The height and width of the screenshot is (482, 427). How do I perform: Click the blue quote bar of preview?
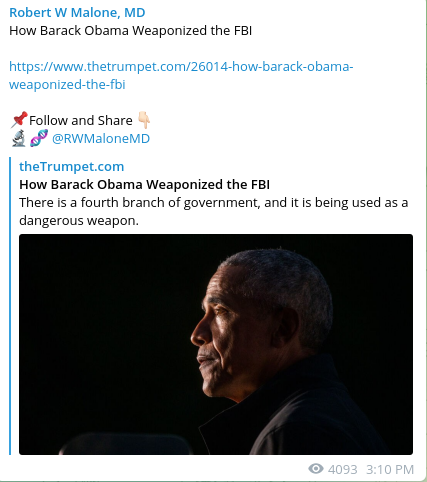point(10,306)
